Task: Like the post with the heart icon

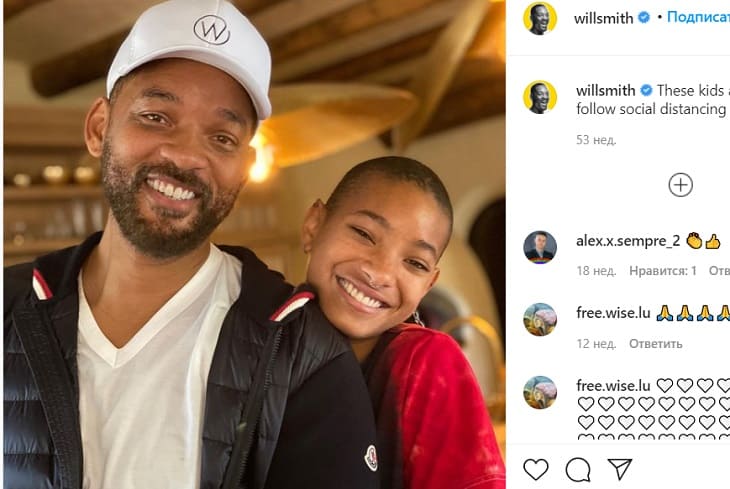Action: (536, 469)
